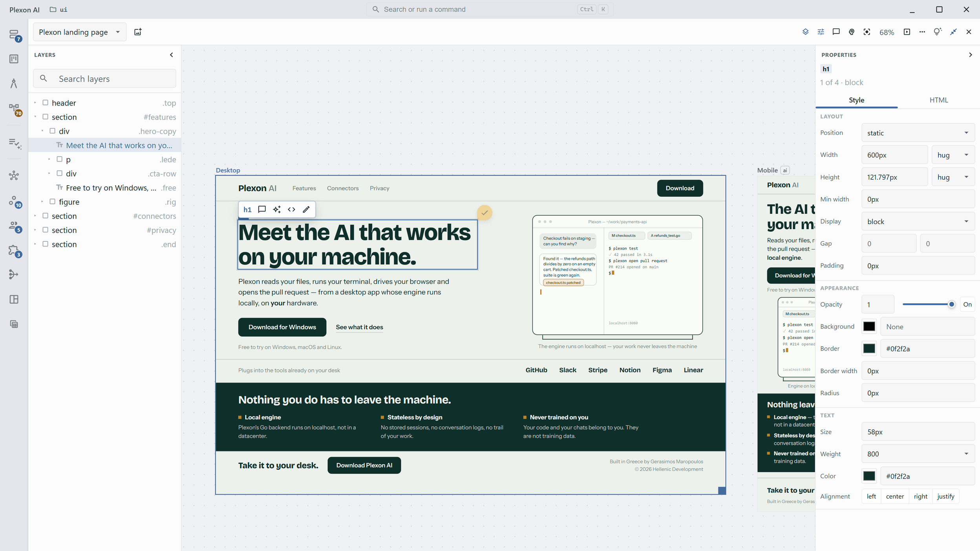Open the graph network sidebar icon
The width and height of the screenshot is (980, 551).
[14, 175]
